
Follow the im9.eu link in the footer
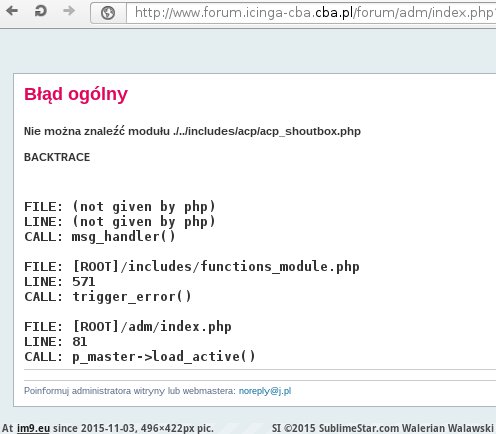33,428
